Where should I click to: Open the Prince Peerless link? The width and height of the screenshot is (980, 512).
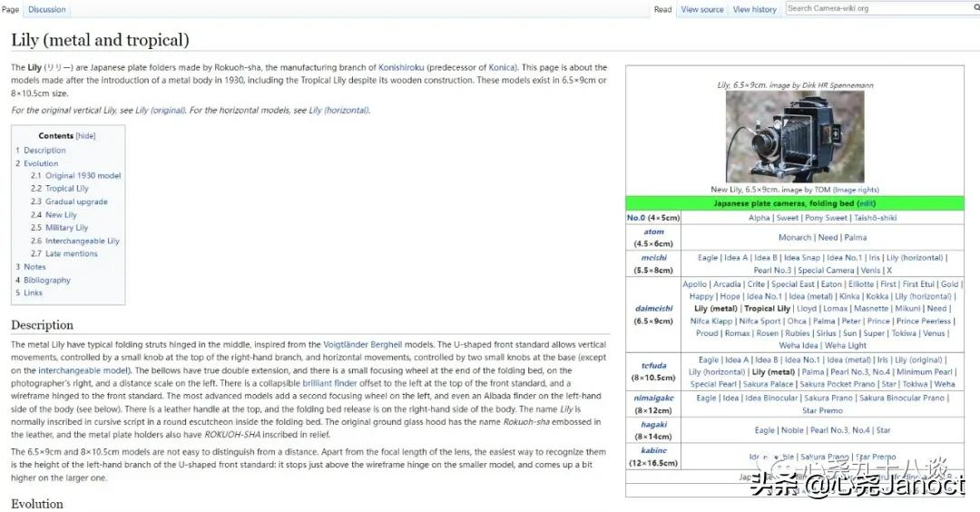923,320
